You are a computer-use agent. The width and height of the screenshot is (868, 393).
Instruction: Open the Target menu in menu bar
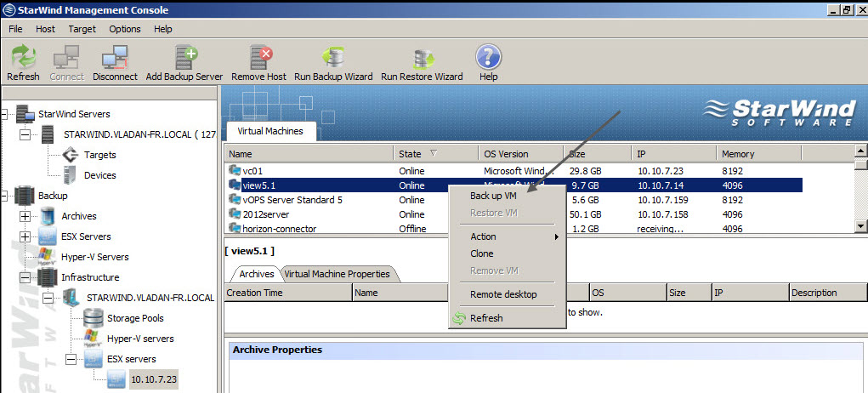click(x=82, y=29)
